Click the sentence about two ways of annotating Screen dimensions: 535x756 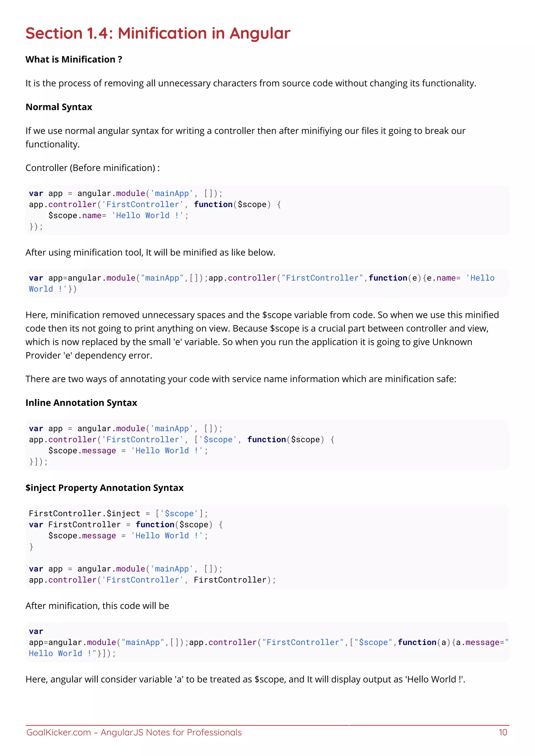pyautogui.click(x=241, y=379)
